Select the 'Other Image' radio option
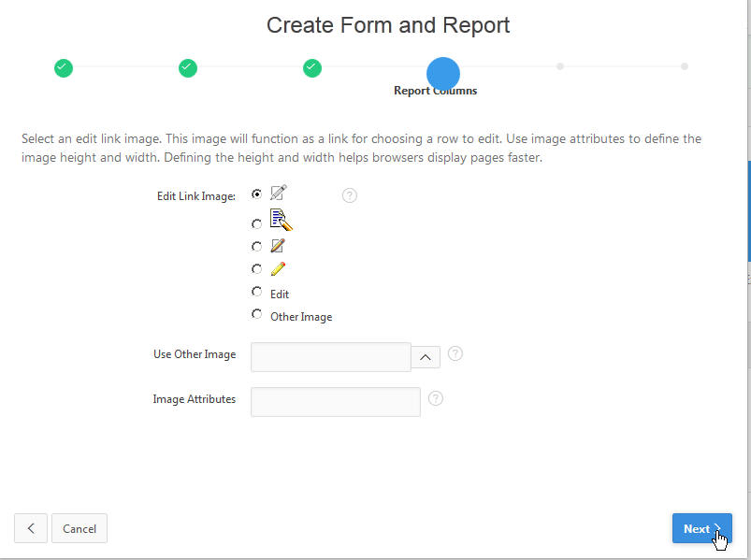Viewport: 751px width, 560px height. [257, 315]
